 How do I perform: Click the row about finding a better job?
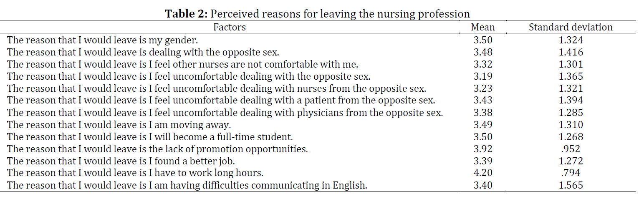(x=321, y=161)
